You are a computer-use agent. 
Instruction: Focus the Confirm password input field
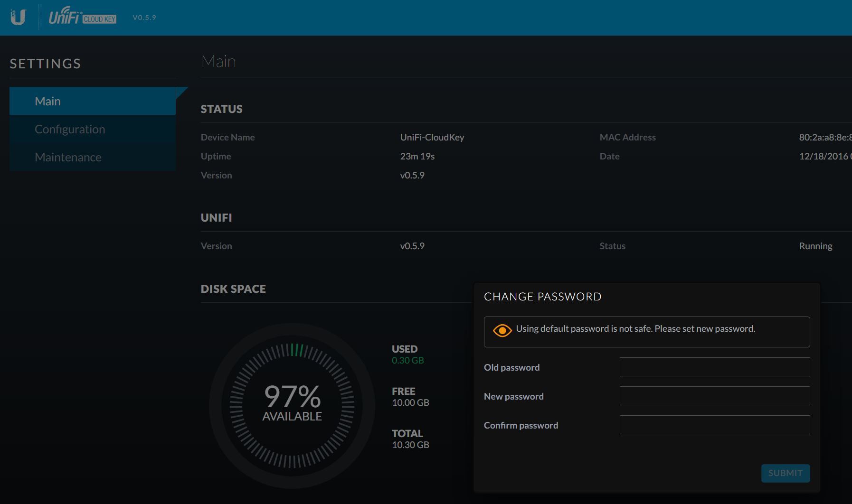714,425
